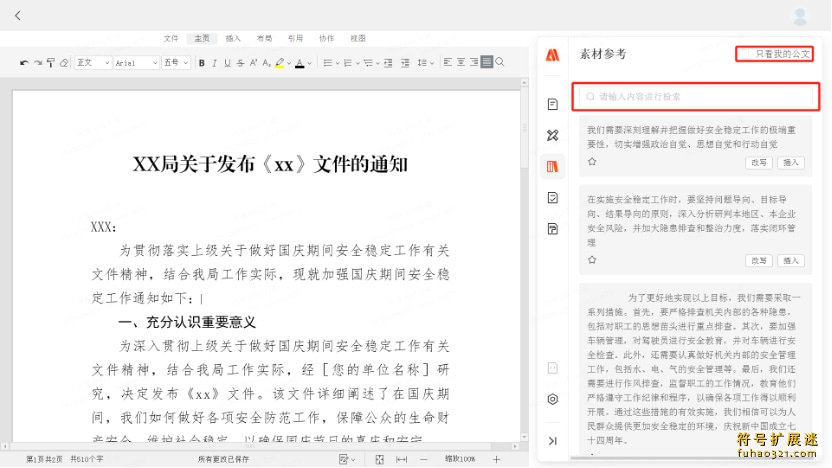
Task: Open the crossed tools icon in side rail
Action: pos(553,135)
